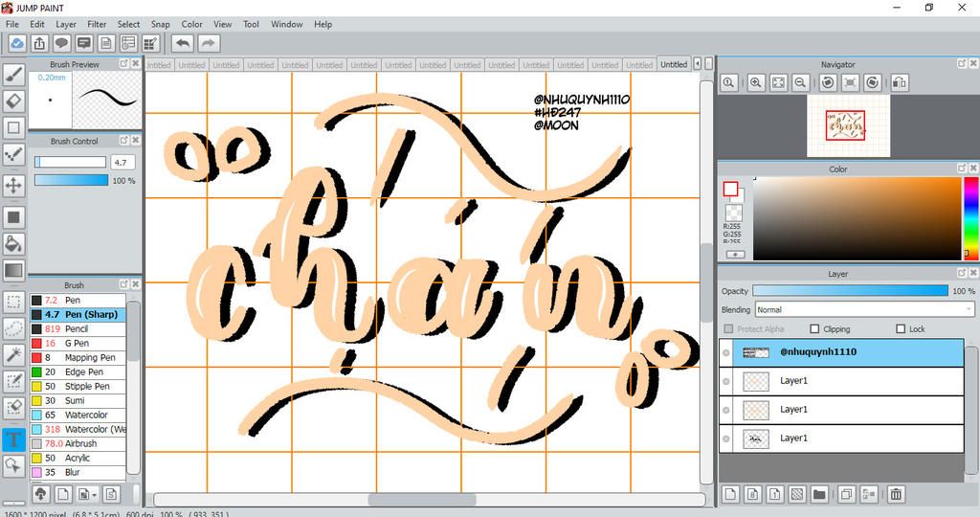Pop out the Color panel
This screenshot has width=980, height=517.
click(961, 169)
